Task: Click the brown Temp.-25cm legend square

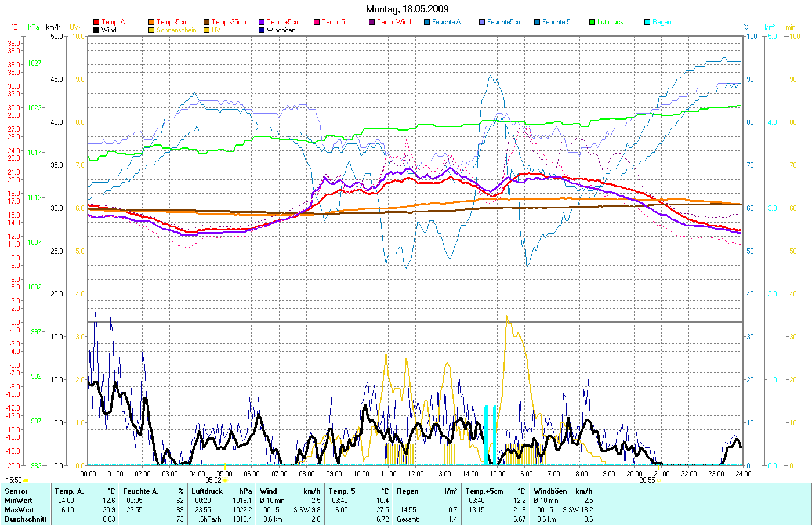Action: click(206, 22)
